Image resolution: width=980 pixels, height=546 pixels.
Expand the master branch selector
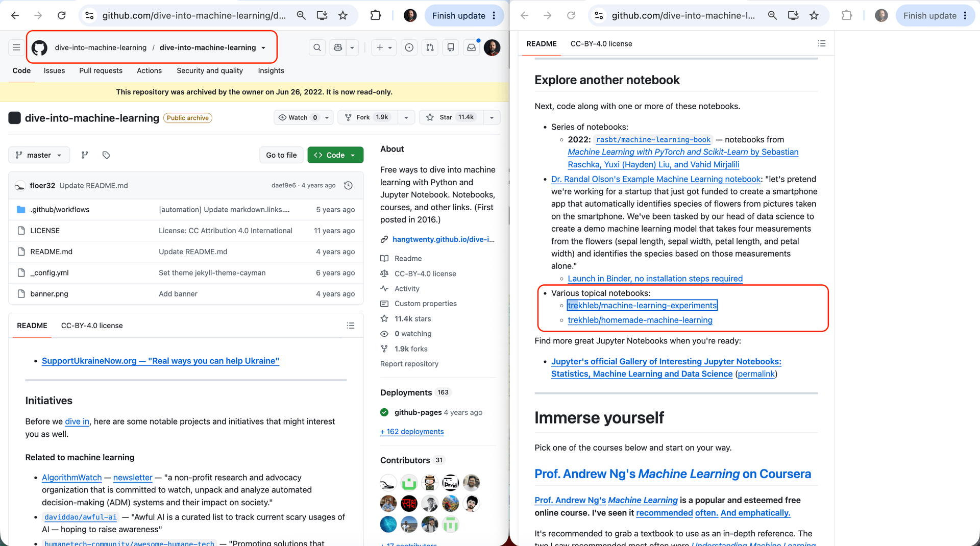coord(39,155)
